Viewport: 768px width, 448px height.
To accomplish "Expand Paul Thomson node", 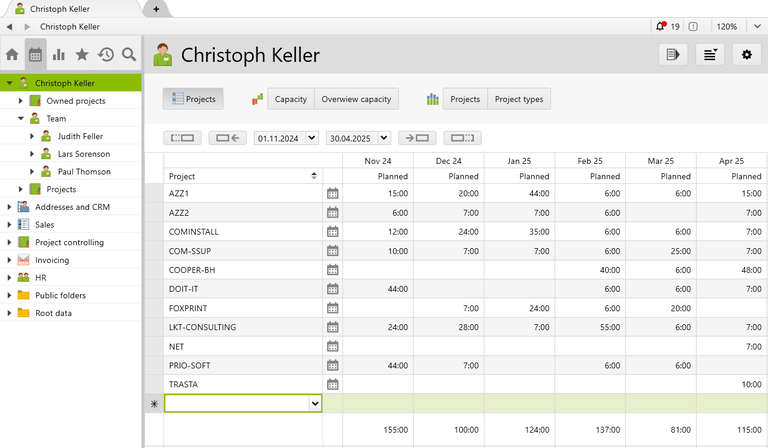I will [32, 171].
